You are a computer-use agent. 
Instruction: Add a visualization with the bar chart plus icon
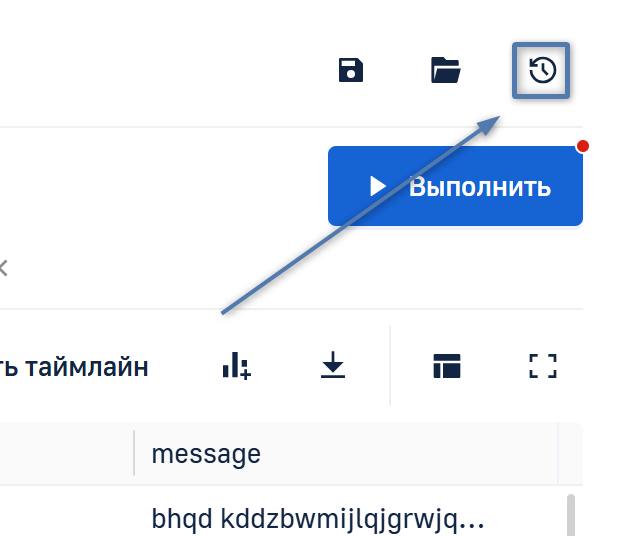click(237, 365)
